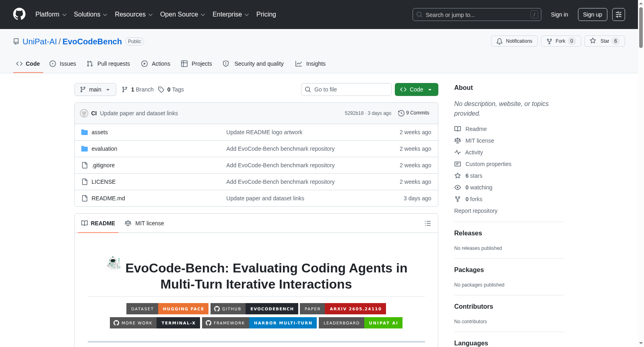Click the branch icon beside 1 Branch
This screenshot has height=347, width=644.
point(125,89)
